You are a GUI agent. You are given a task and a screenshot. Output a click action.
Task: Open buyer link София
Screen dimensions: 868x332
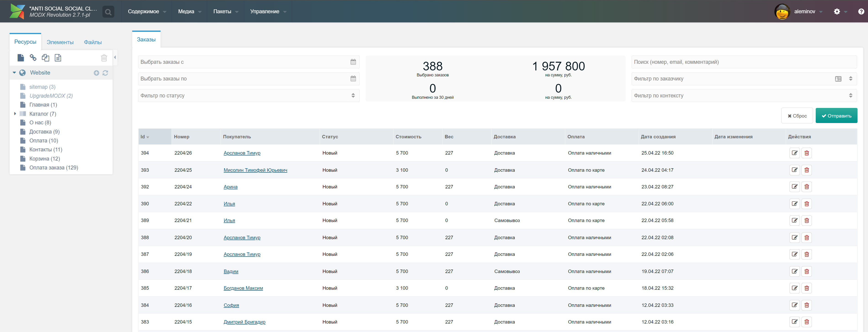pos(231,305)
